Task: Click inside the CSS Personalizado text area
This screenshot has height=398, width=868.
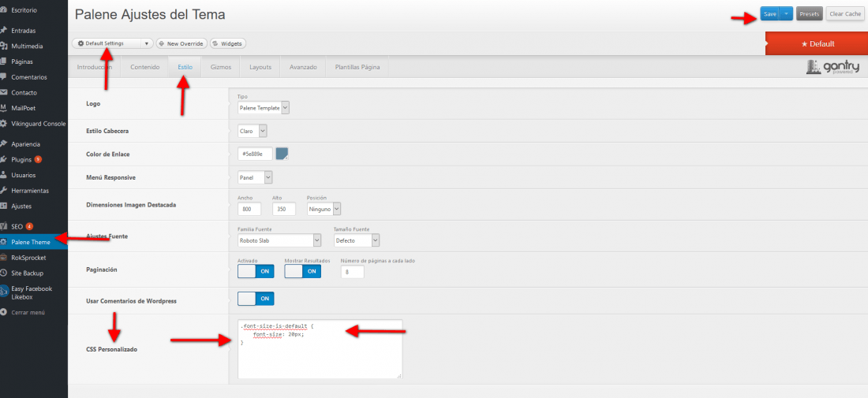Action: [320, 349]
